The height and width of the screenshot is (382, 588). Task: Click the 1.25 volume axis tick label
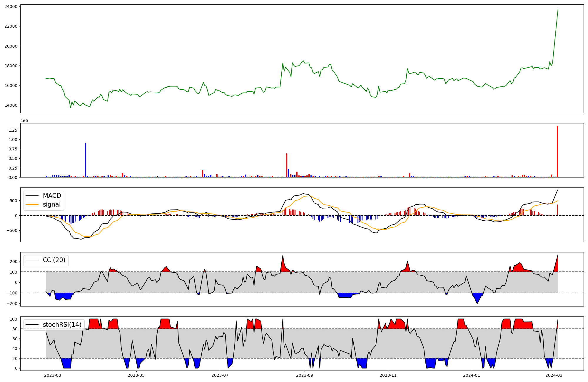(13, 130)
